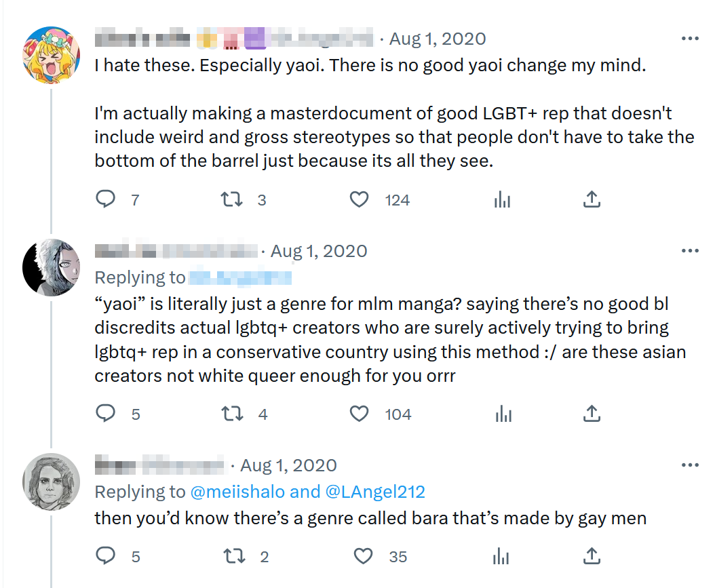This screenshot has width=715, height=588.
Task: Like the tweet with 35 likes
Action: tap(364, 556)
